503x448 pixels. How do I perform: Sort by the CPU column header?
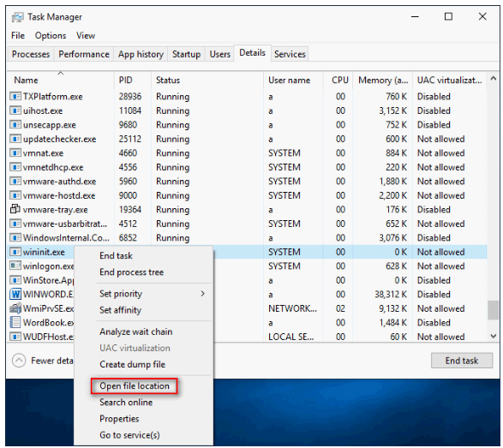point(338,80)
